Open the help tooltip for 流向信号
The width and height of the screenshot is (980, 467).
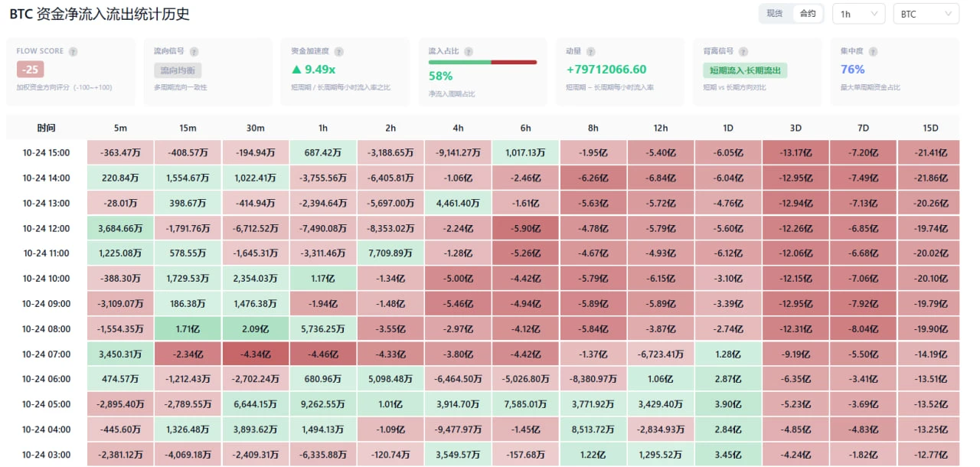pyautogui.click(x=194, y=51)
